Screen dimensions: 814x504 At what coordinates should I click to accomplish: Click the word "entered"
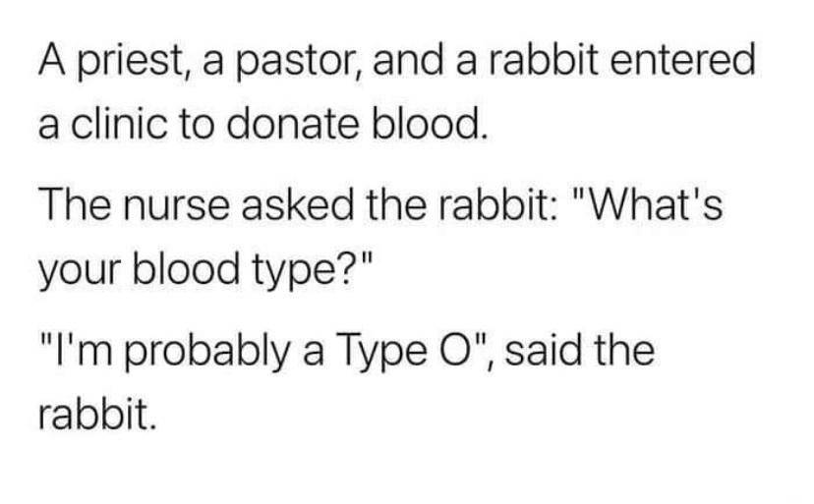point(682,59)
